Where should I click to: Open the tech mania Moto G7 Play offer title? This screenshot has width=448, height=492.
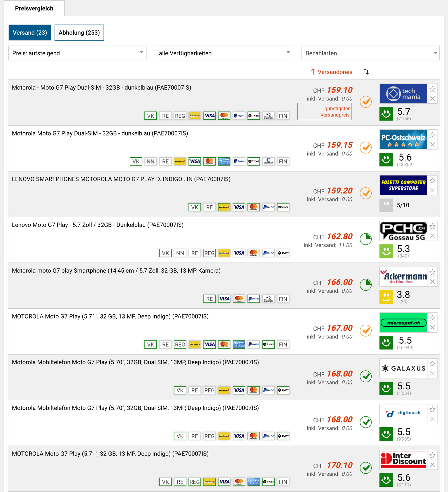(101, 88)
